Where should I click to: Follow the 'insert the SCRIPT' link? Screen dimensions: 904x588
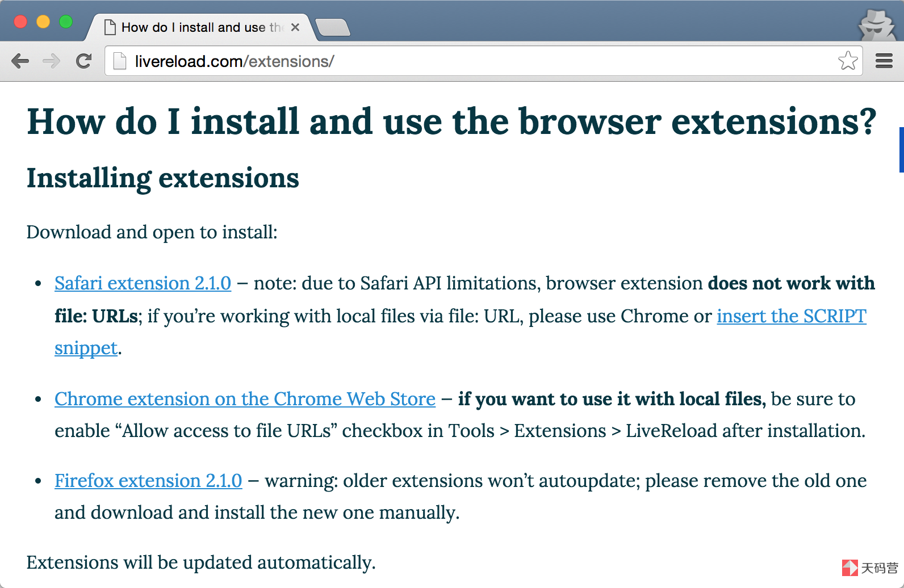coord(792,316)
